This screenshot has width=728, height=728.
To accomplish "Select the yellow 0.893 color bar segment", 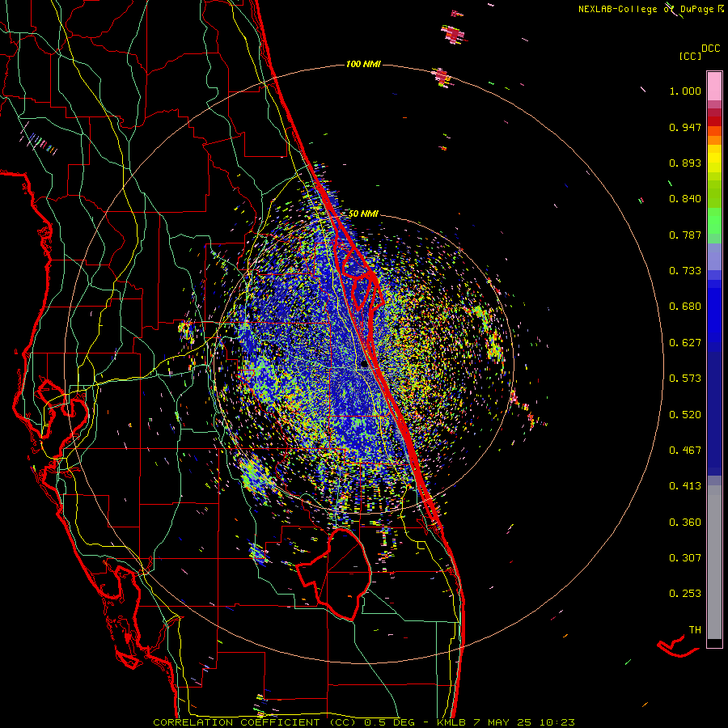I will pos(714,159).
